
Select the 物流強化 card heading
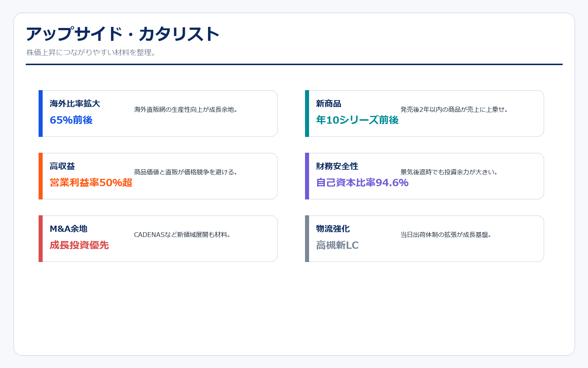pos(333,229)
